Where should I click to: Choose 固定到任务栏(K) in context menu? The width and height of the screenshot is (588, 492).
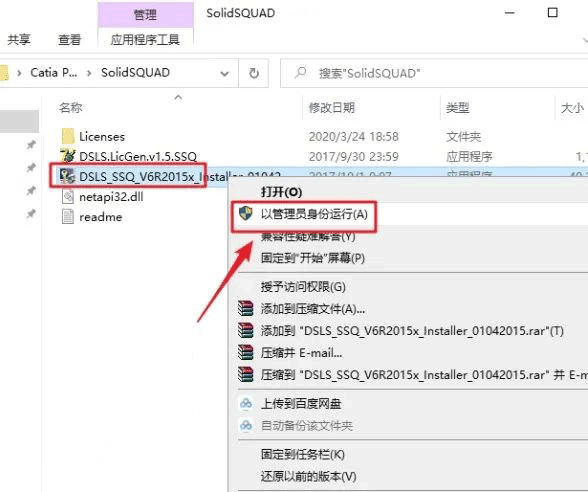(303, 454)
